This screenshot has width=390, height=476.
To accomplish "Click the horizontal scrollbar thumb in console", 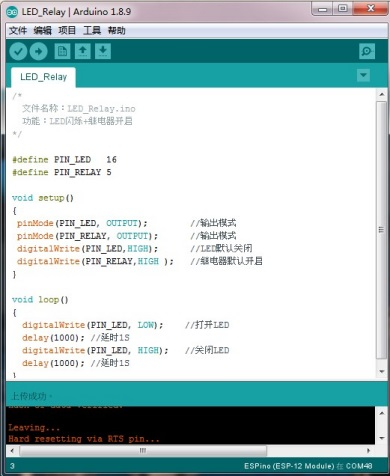I will (x=143, y=451).
